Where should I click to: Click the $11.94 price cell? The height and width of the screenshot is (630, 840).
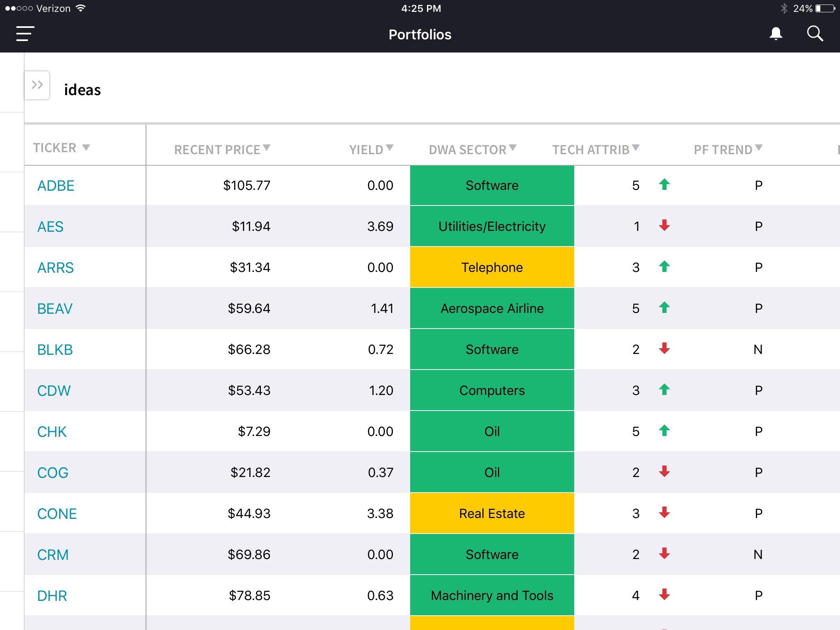(x=251, y=226)
